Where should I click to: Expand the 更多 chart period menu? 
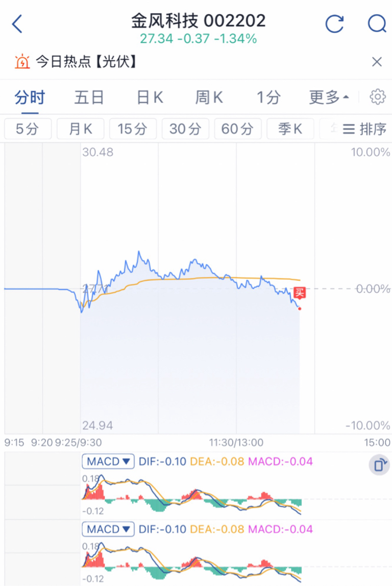pos(329,97)
